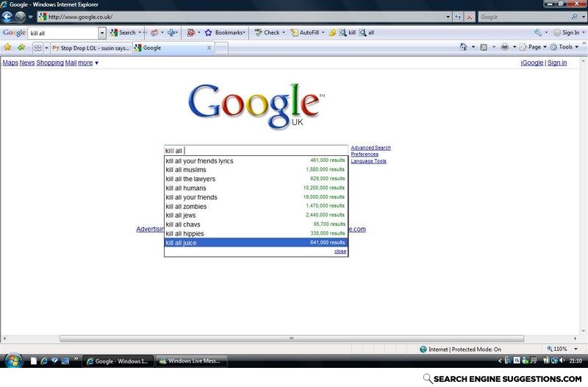Viewport: 588px width, 387px height.
Task: Open Bookmarks star menu on Google Toolbar
Action: click(x=225, y=32)
